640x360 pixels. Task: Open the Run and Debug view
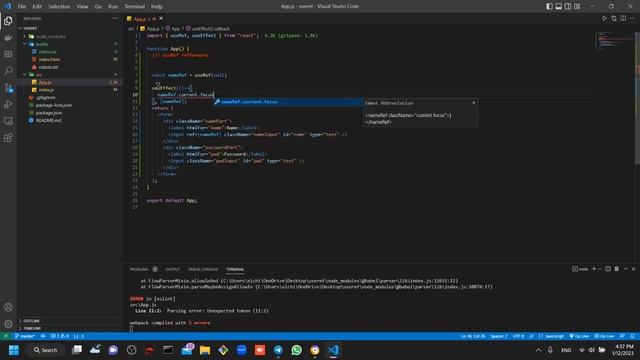[x=8, y=104]
